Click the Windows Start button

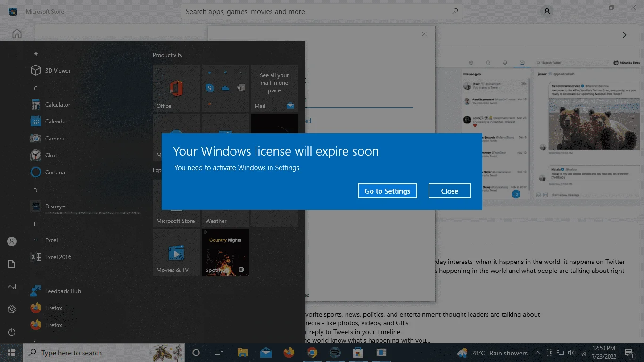coord(11,353)
